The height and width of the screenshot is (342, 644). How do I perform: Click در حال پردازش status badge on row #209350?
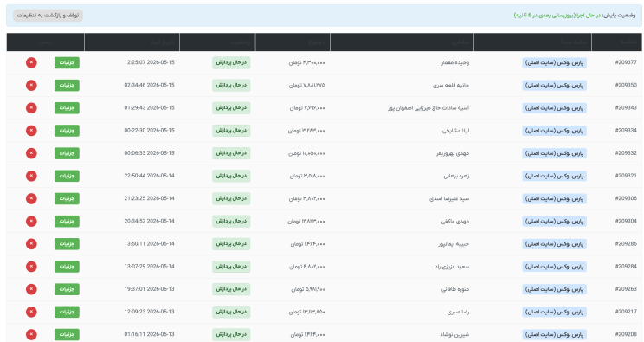(231, 85)
